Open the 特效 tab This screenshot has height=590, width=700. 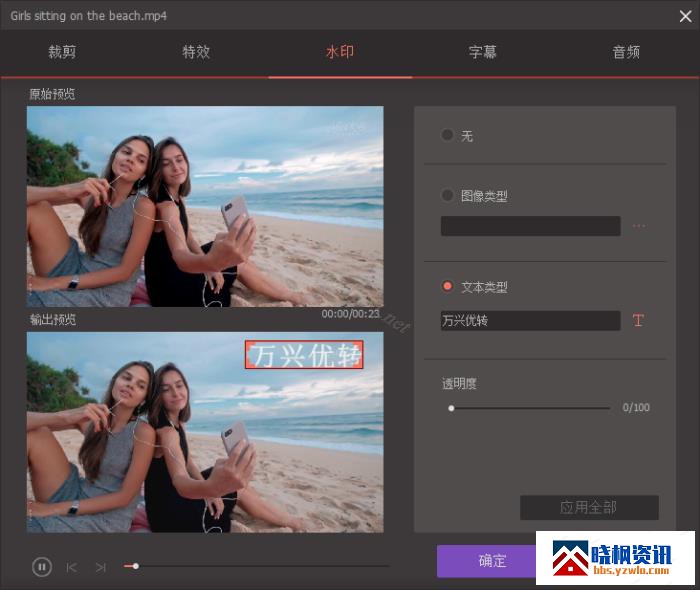(x=196, y=52)
